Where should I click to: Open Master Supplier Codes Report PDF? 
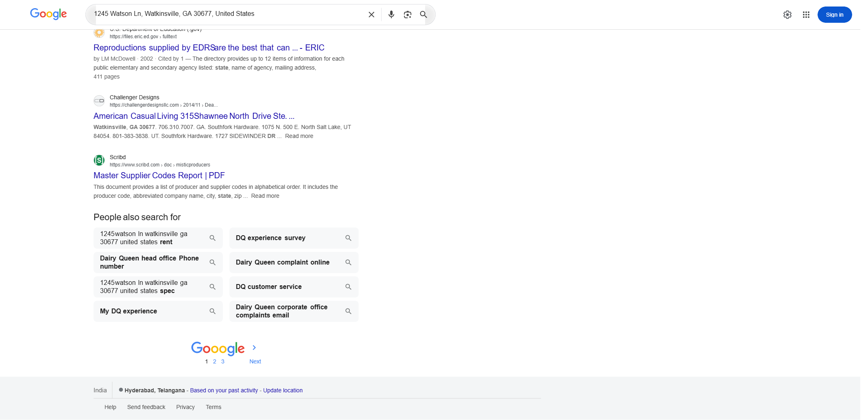tap(159, 175)
